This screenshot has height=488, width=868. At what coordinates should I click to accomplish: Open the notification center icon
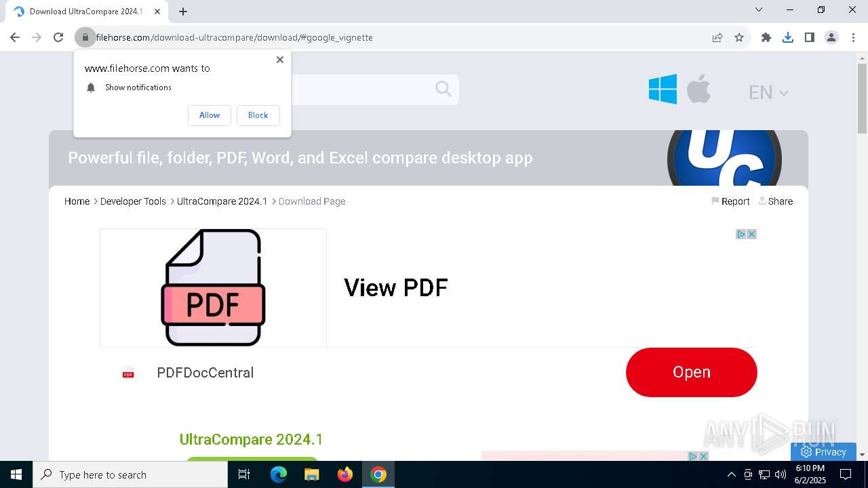[846, 474]
